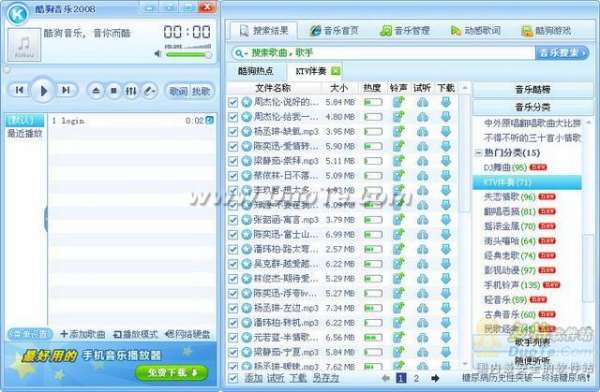Uncheck the 杨丞琳-左边.mp3 checkbox
This screenshot has width=600, height=392.
tap(233, 308)
